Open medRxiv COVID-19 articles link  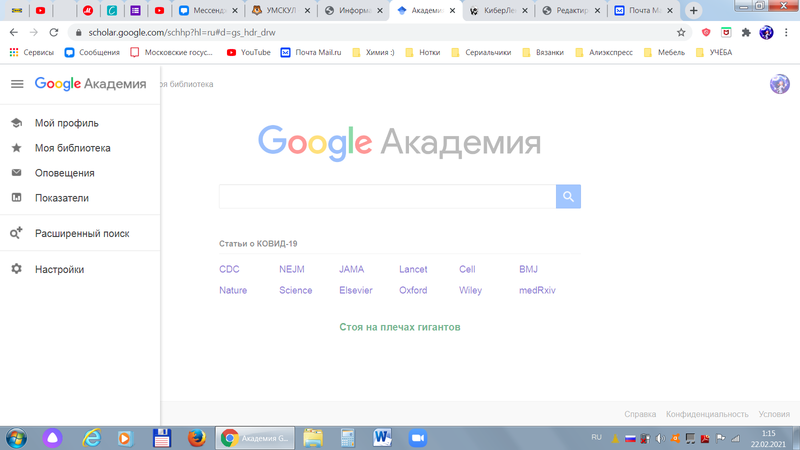(x=537, y=290)
